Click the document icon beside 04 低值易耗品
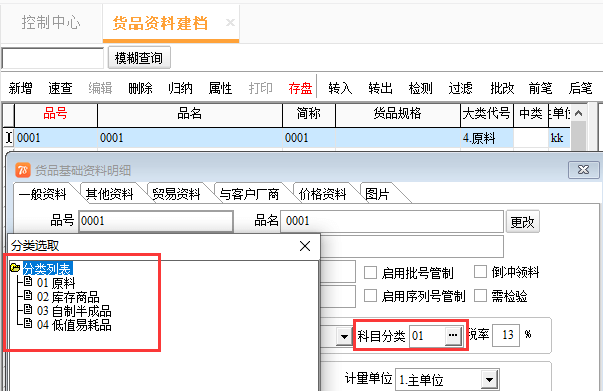603x391 pixels. click(x=28, y=324)
